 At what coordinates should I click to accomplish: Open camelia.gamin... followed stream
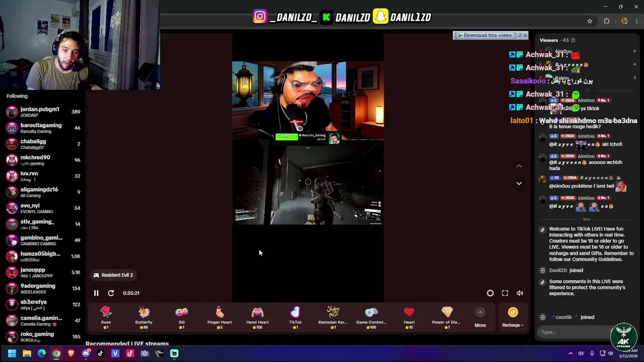pyautogui.click(x=43, y=321)
